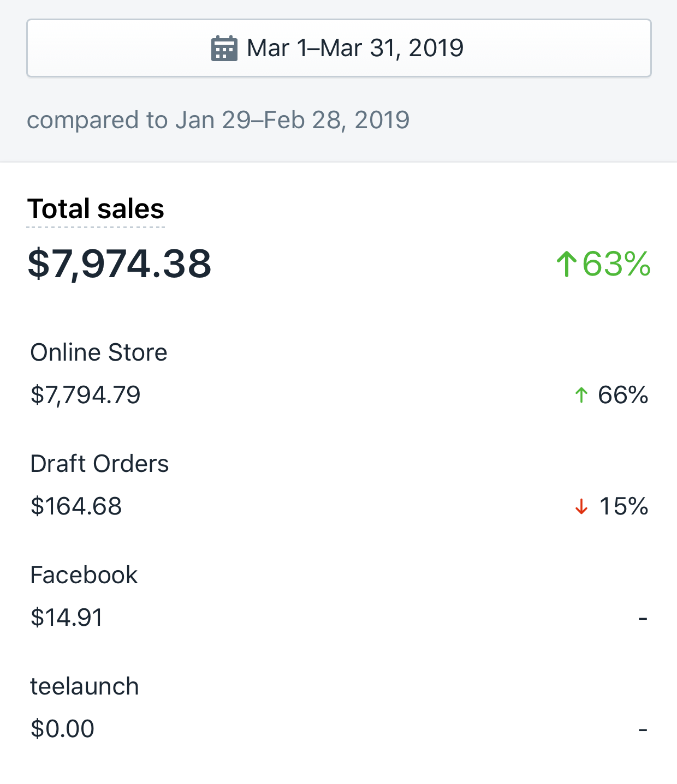Click the 66% Online Store change value
The height and width of the screenshot is (784, 677).
pos(623,395)
